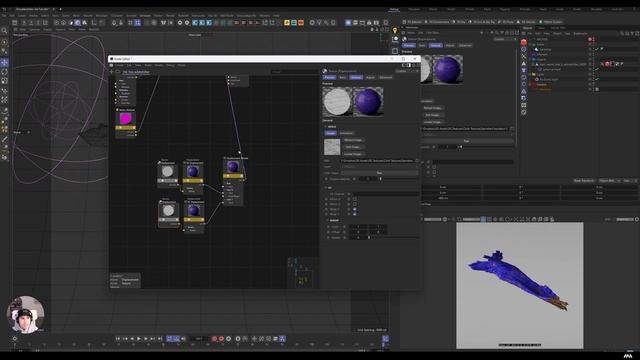Switch to Preview tab in Node Editor attributes
Screen dimensions: 640x360
pyautogui.click(x=329, y=77)
